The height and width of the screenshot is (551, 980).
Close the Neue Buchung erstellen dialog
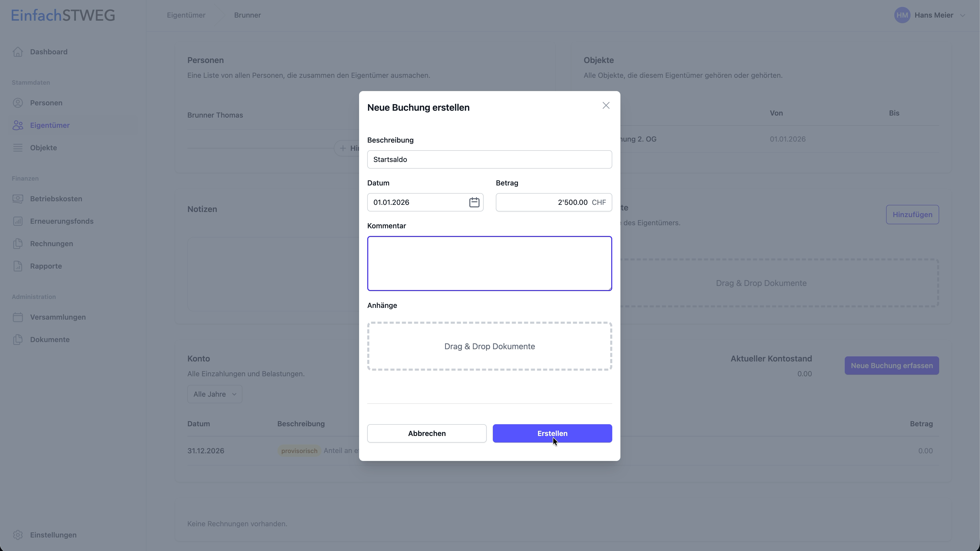click(x=606, y=106)
